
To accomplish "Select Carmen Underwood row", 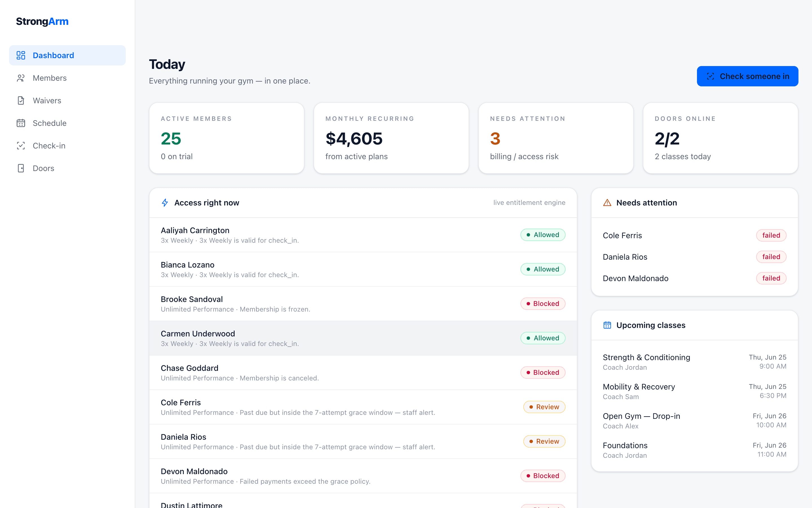I will pos(363,338).
